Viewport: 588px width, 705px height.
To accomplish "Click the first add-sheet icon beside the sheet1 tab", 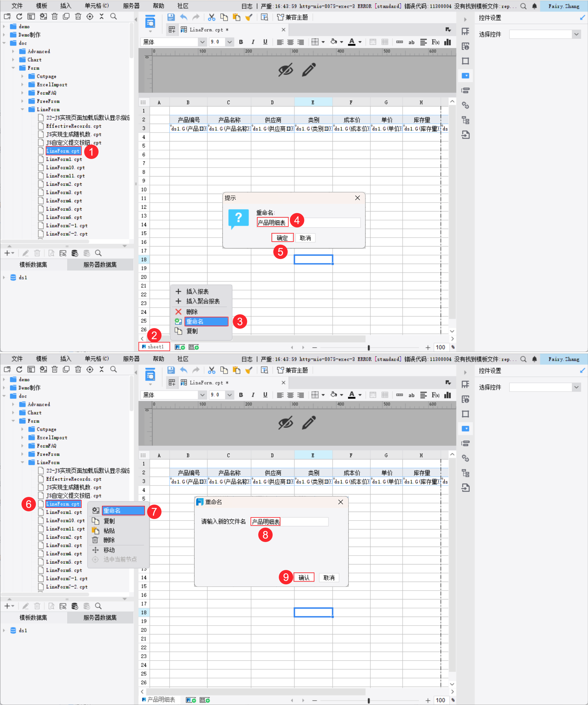I will pos(180,347).
